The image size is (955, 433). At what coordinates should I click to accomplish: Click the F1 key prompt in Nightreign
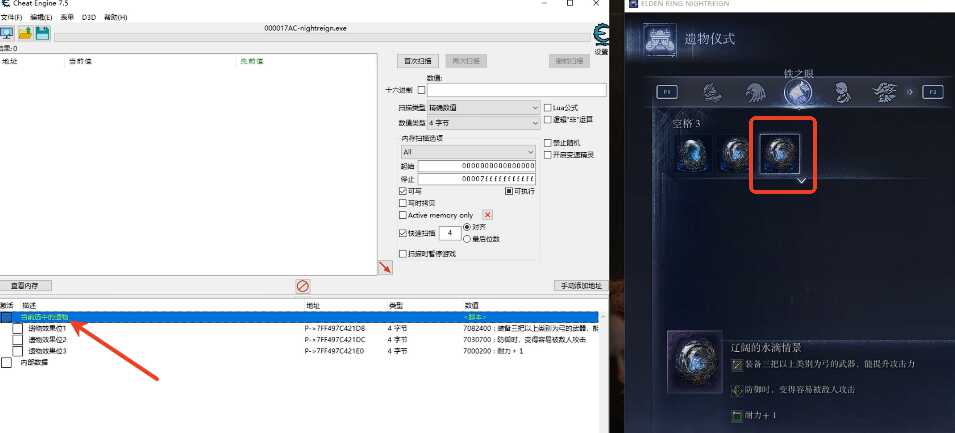coord(667,92)
